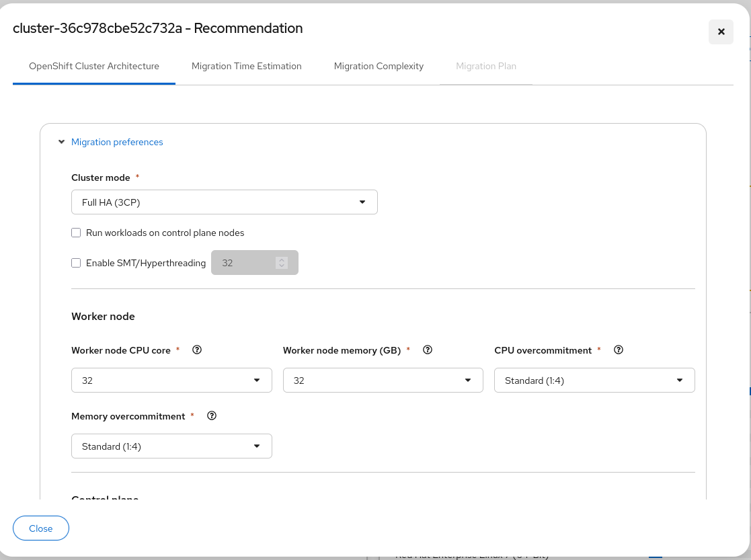Viewport: 751px width, 560px height.
Task: Click the SMT value stepper arrows
Action: coord(282,262)
